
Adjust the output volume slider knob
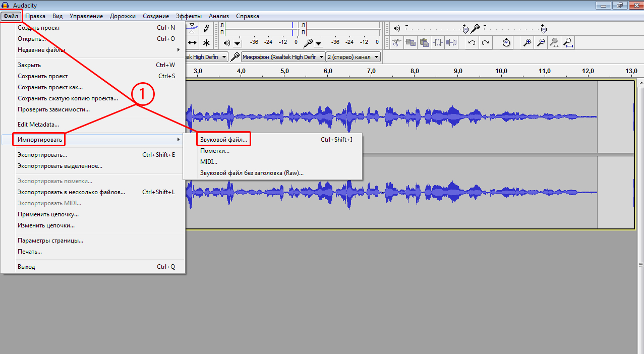465,29
